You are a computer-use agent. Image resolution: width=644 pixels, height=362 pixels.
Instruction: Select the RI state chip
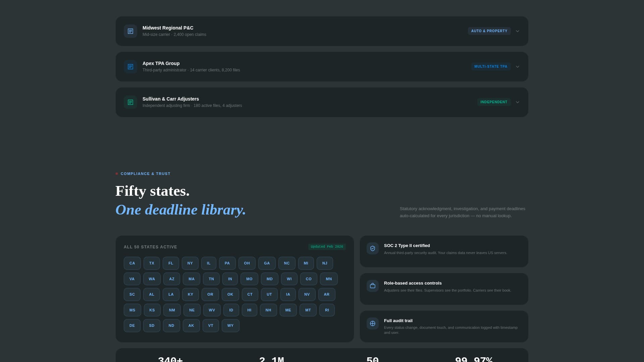pos(327,310)
